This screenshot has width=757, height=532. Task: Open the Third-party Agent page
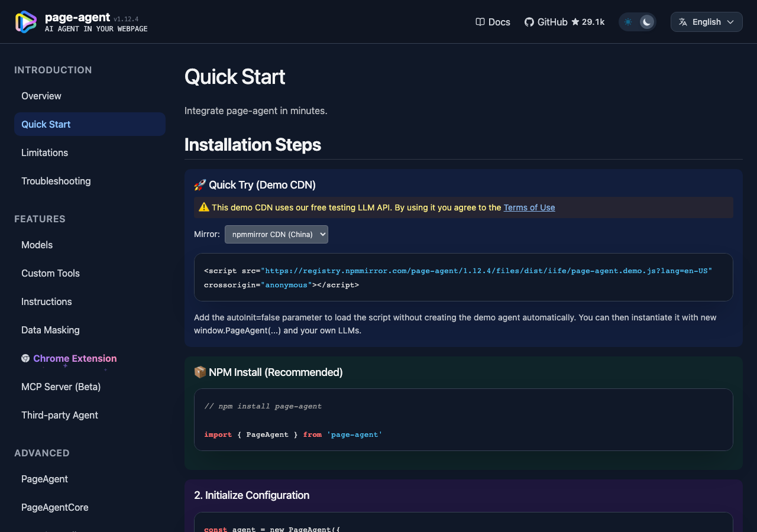(90, 415)
